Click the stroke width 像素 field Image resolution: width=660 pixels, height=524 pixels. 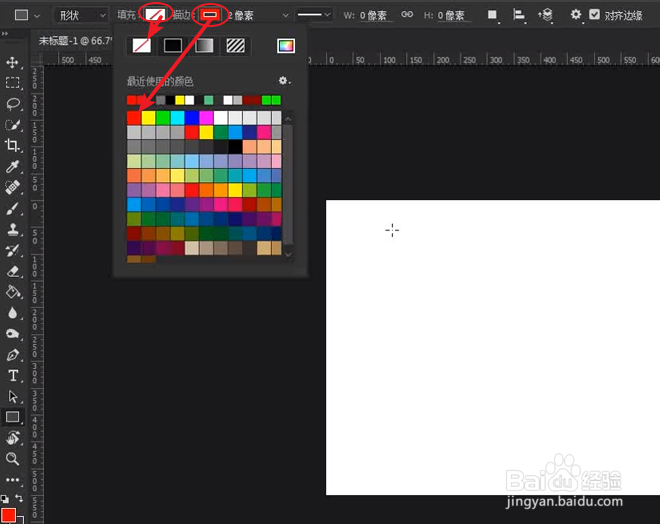coord(253,16)
